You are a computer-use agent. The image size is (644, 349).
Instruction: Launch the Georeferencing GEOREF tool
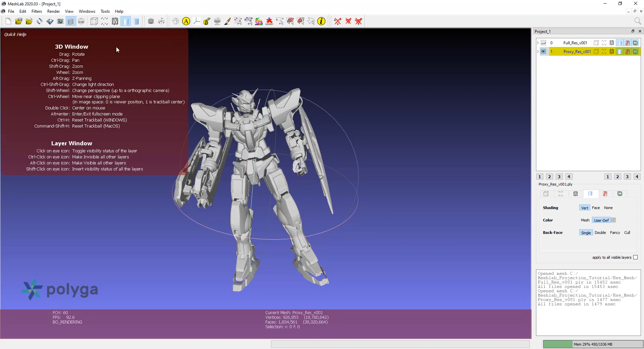pos(269,21)
